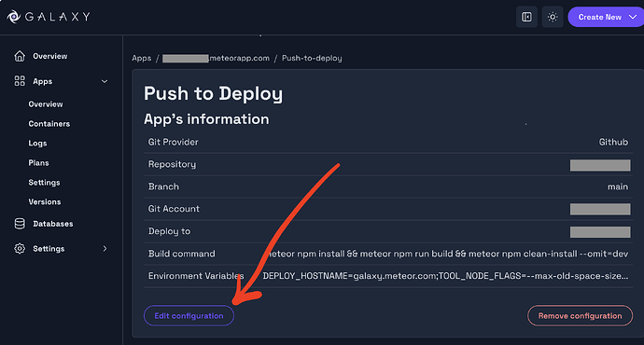
Task: Open app Settings sub-item
Action: pos(44,183)
